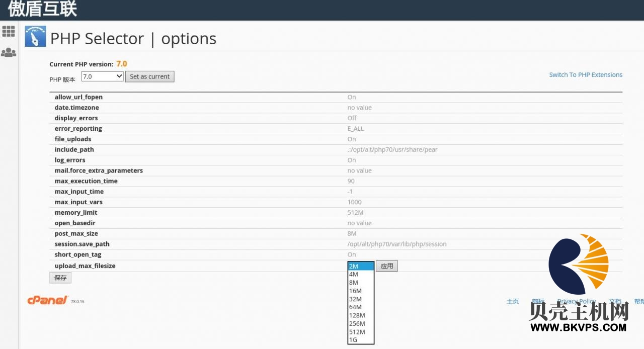Open the Switch To PHP Extensions link
644x349 pixels.
click(x=586, y=75)
